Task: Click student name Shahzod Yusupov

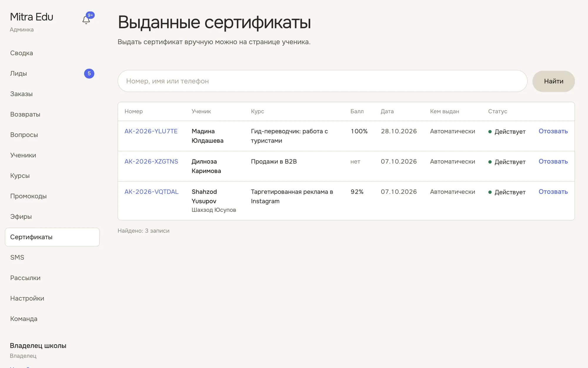Action: (204, 196)
